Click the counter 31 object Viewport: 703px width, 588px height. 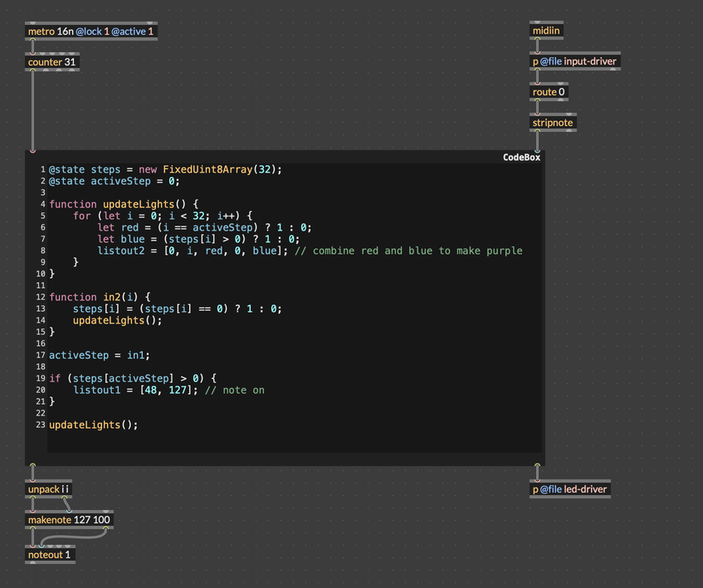click(53, 62)
